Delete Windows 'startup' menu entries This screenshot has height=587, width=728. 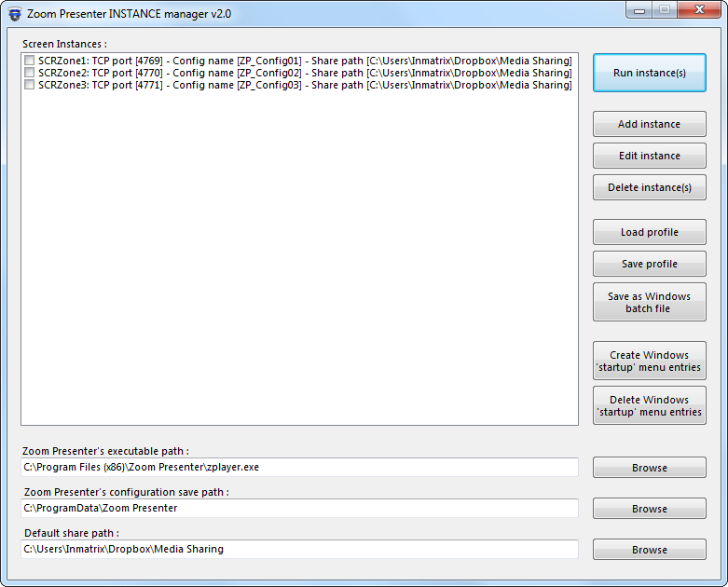click(649, 405)
